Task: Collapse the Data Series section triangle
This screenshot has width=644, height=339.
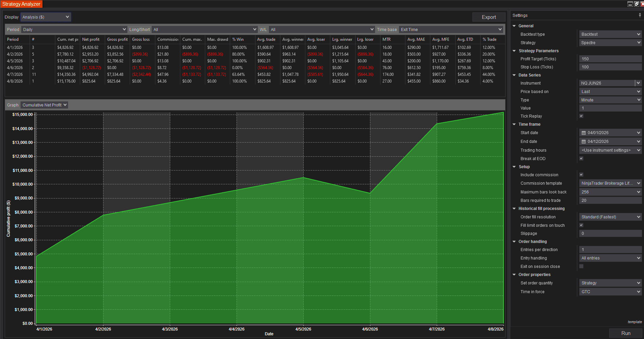Action: click(514, 75)
